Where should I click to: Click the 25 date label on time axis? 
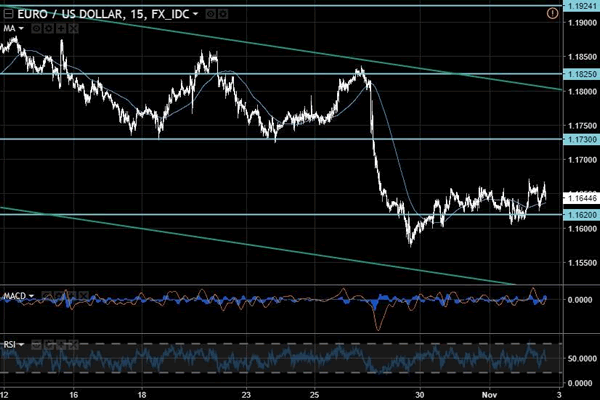click(x=315, y=395)
